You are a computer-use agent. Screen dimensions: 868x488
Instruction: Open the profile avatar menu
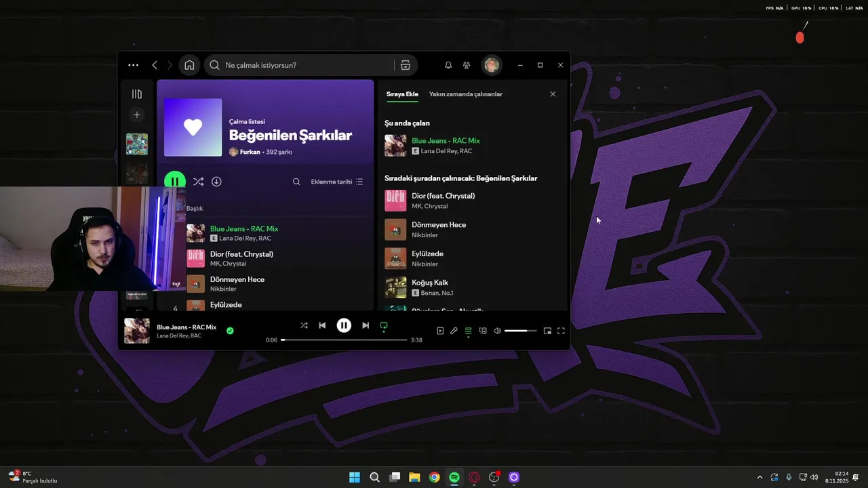click(x=492, y=65)
